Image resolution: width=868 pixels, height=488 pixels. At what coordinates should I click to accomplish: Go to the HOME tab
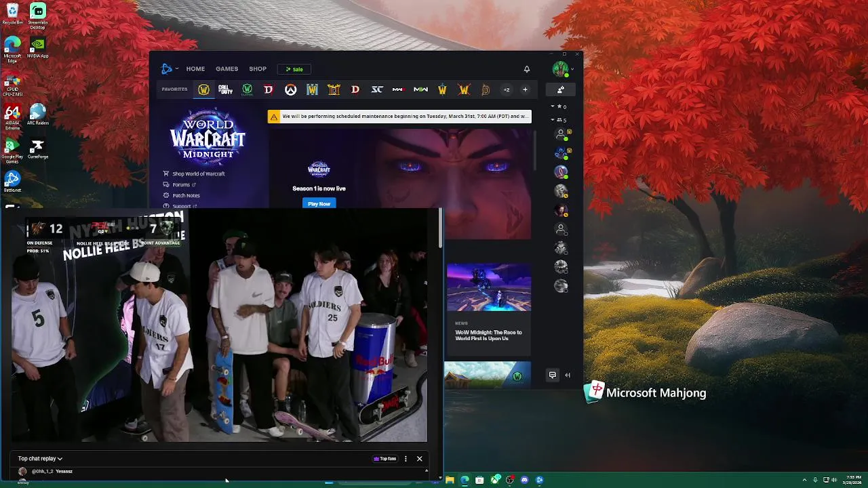coord(195,68)
